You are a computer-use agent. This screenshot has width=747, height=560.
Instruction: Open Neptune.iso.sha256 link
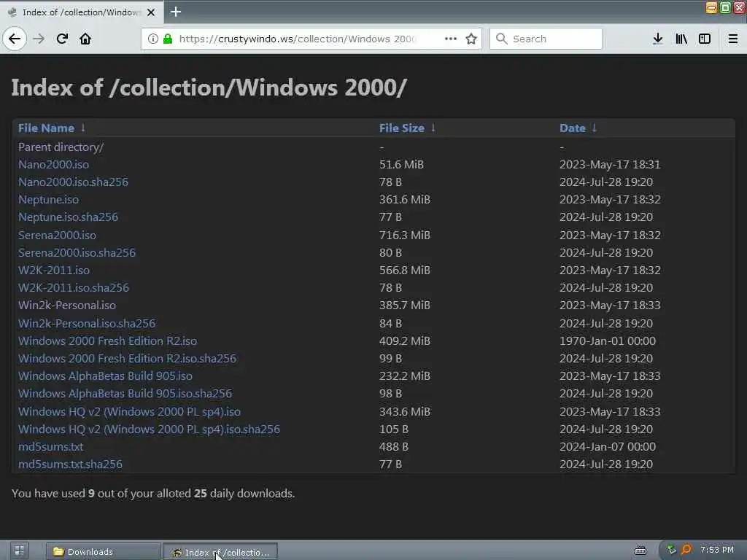pos(68,217)
